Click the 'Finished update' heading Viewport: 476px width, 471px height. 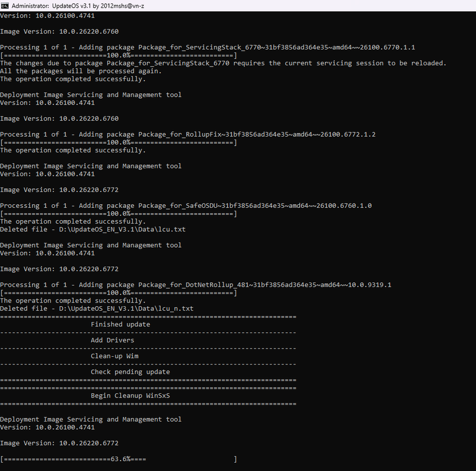click(x=121, y=324)
